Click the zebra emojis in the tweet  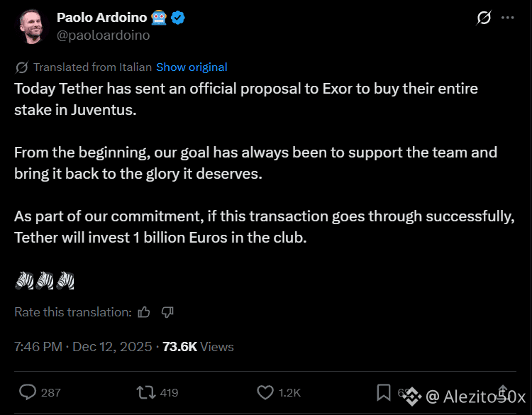[45, 280]
